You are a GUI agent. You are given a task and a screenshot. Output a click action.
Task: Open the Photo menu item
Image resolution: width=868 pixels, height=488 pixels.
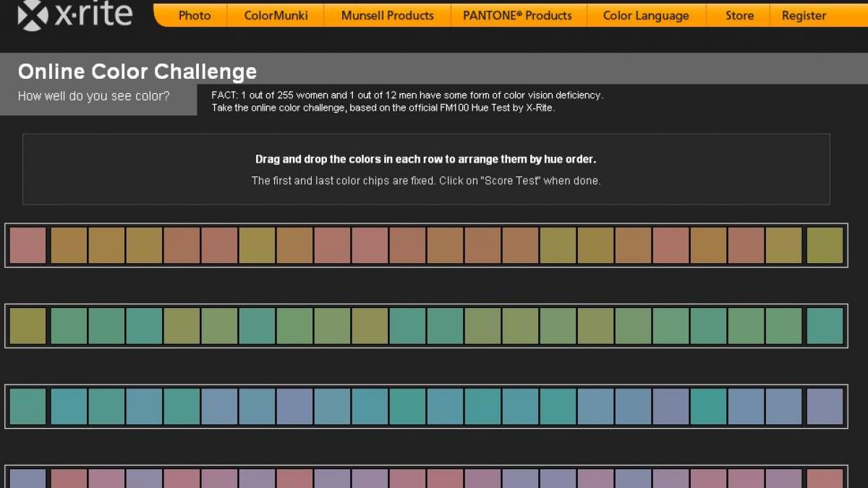(x=195, y=15)
